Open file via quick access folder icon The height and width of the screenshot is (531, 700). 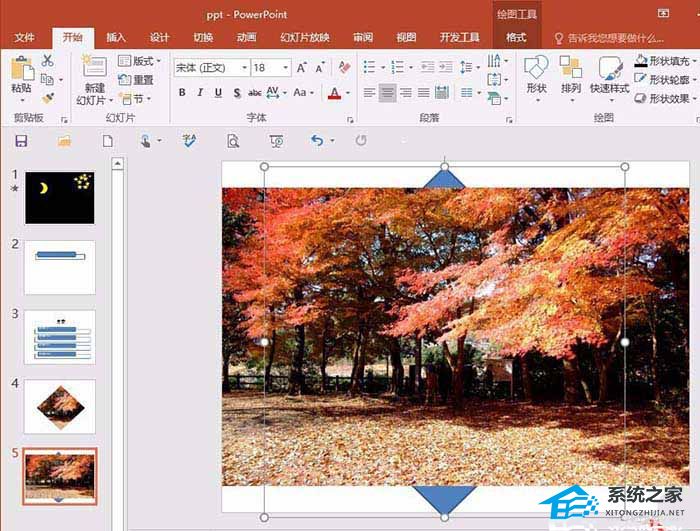(64, 141)
